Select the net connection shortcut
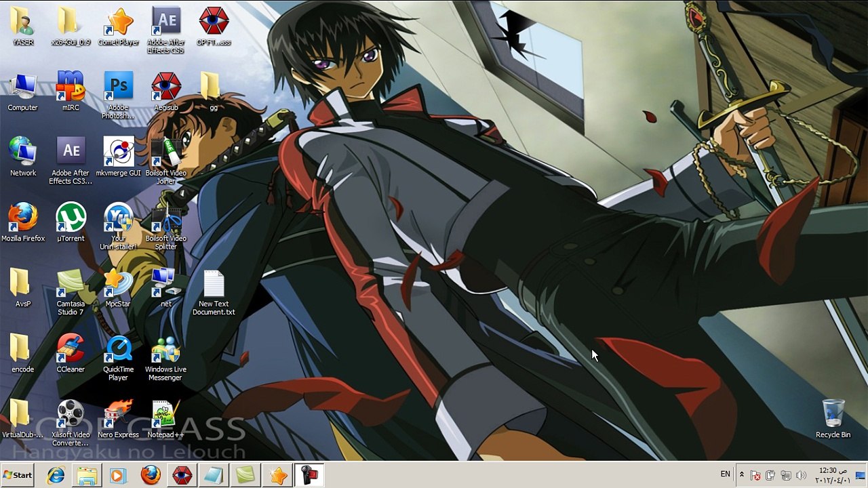868x488 pixels. [x=165, y=287]
